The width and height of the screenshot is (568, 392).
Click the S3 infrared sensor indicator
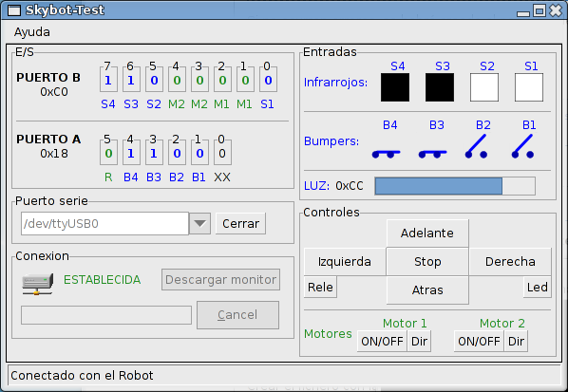(x=440, y=87)
